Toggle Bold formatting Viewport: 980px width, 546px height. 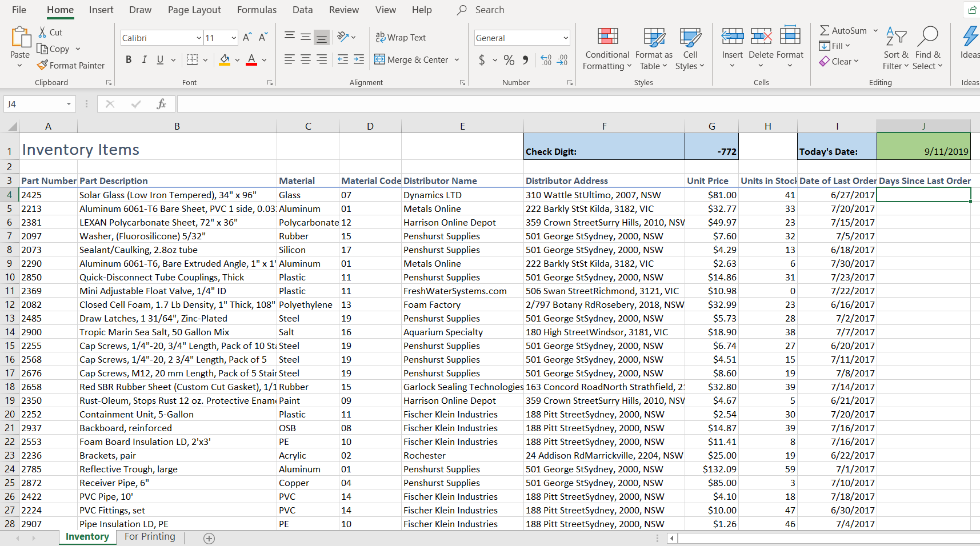[x=129, y=59]
